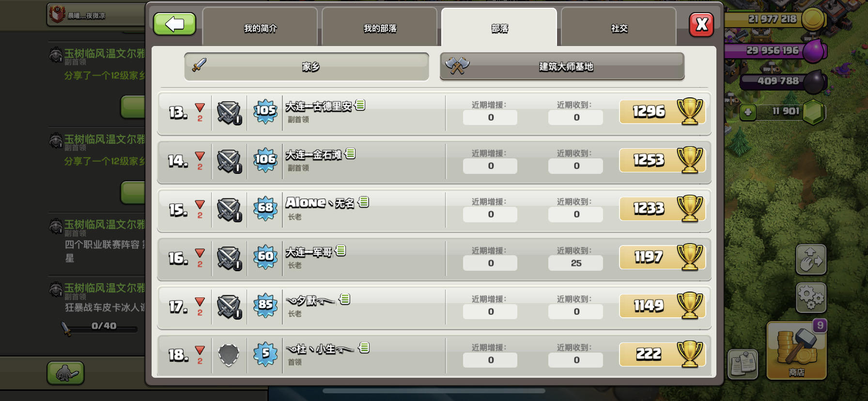Open the 社交 tab
The height and width of the screenshot is (401, 868).
[x=619, y=28]
